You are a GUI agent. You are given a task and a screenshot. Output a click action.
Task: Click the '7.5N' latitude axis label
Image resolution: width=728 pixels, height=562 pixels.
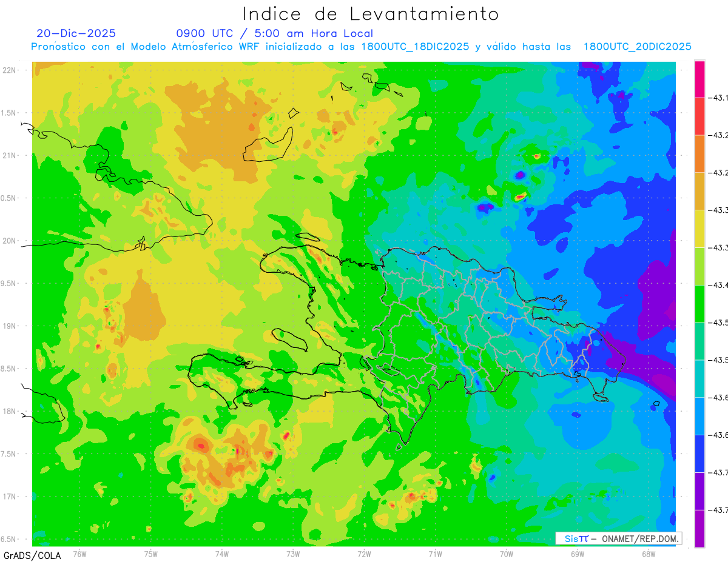[x=9, y=454]
